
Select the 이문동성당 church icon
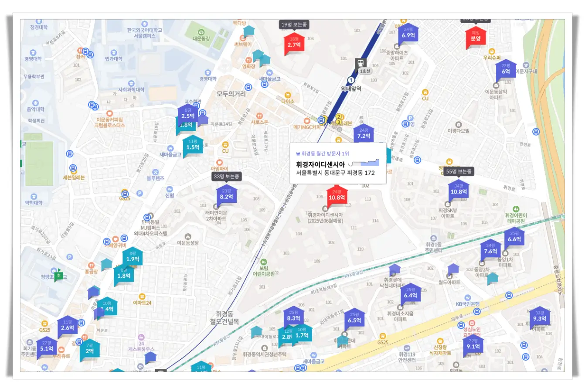[188, 236]
